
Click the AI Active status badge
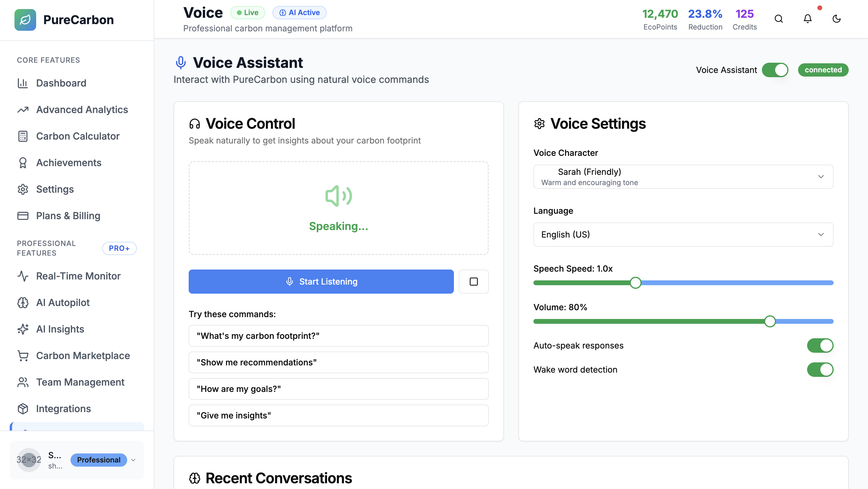pyautogui.click(x=299, y=12)
